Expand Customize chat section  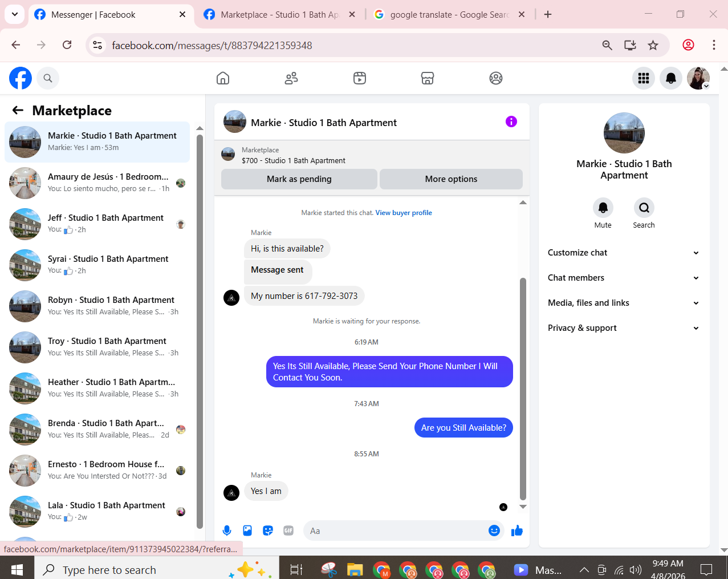[x=624, y=253]
